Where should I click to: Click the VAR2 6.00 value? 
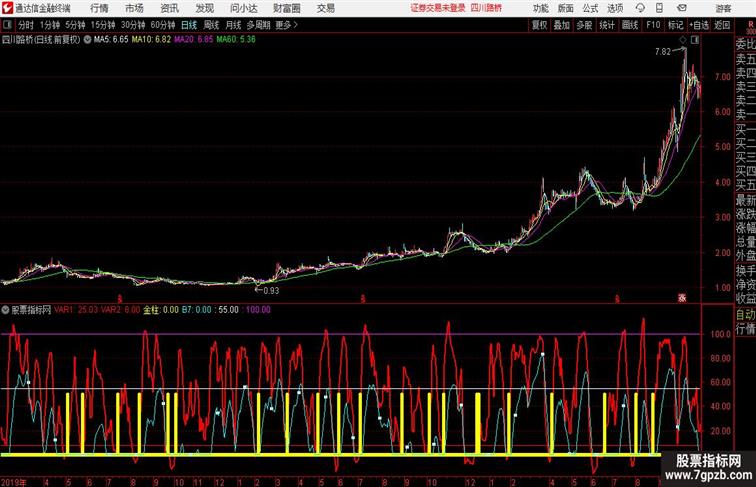click(x=120, y=310)
